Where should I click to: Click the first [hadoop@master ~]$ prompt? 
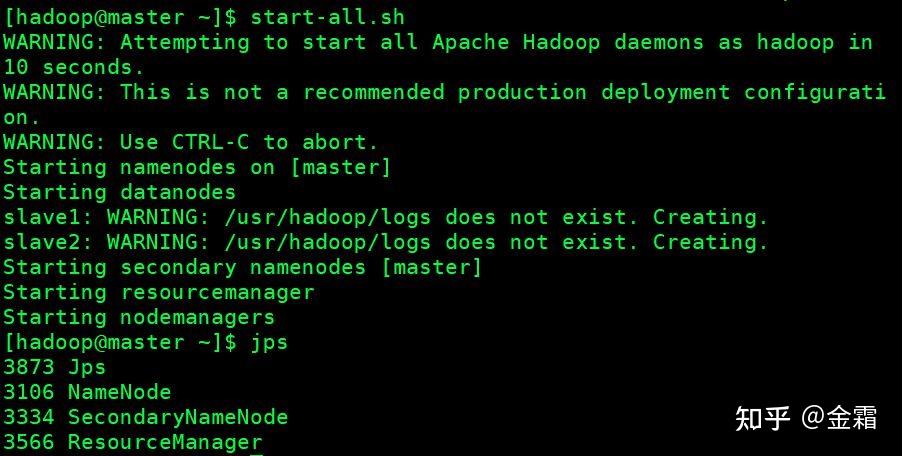coord(120,17)
